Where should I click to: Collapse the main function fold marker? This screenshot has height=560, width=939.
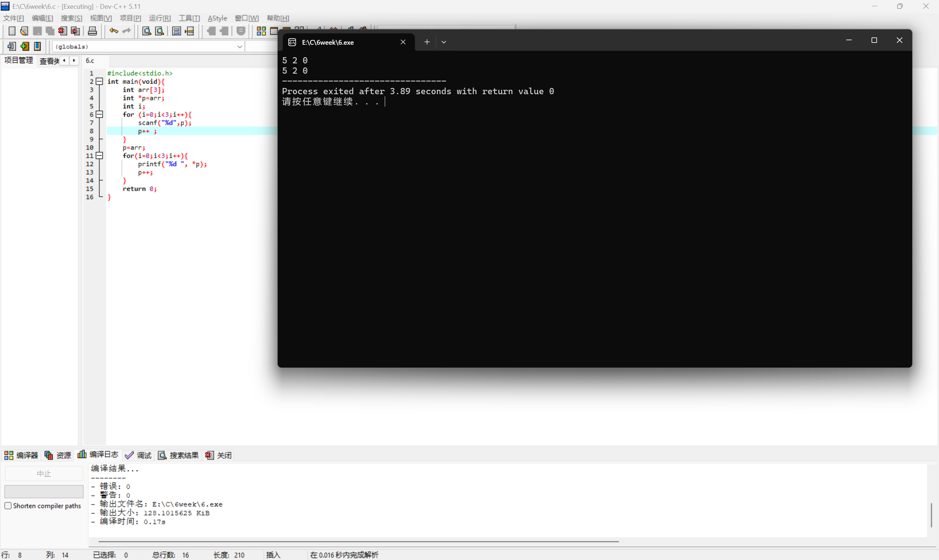[99, 81]
